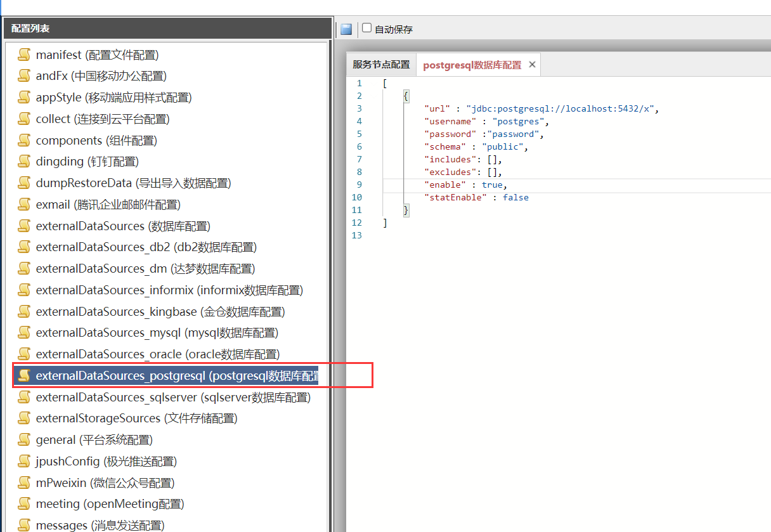The image size is (771, 532).
Task: Click the icon beside externalDataSources_oracle
Action: [24, 354]
